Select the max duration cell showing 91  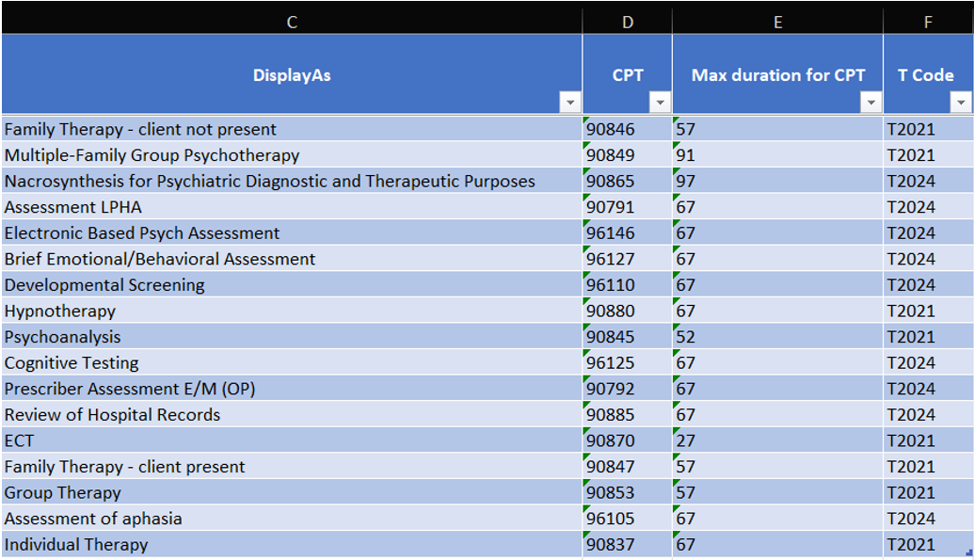(777, 154)
